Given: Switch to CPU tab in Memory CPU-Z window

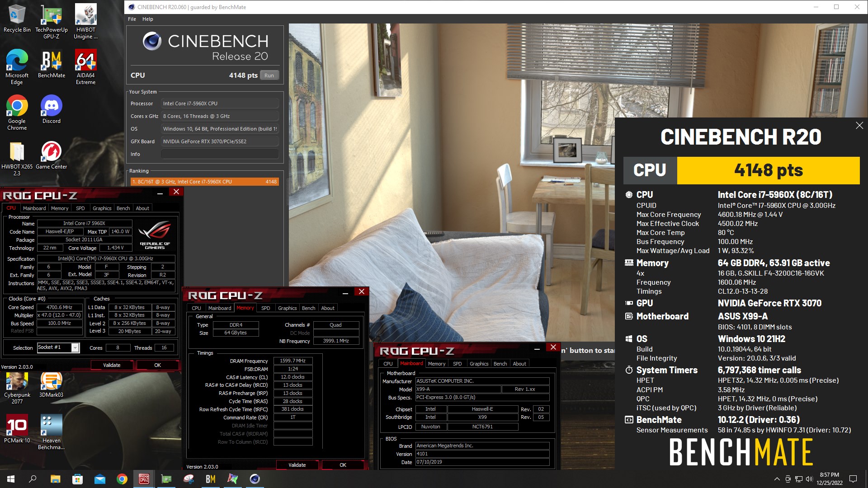Looking at the screenshot, I should click(196, 308).
